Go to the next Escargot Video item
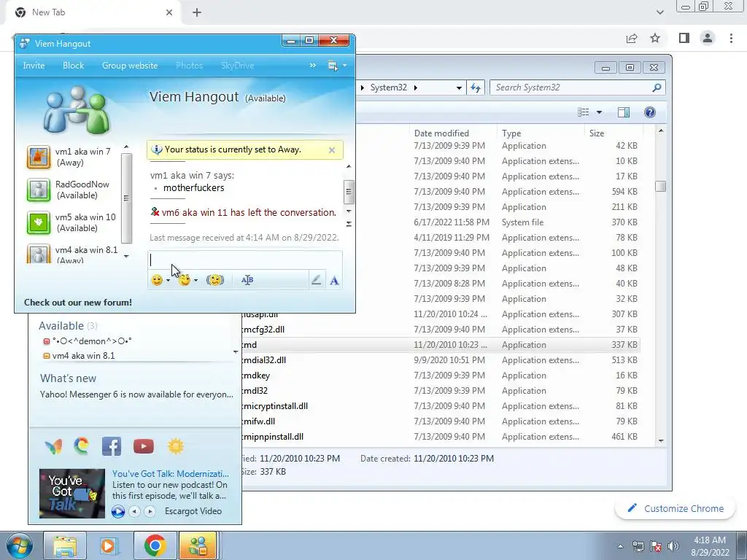Screen dimensions: 747x560 coord(150,511)
